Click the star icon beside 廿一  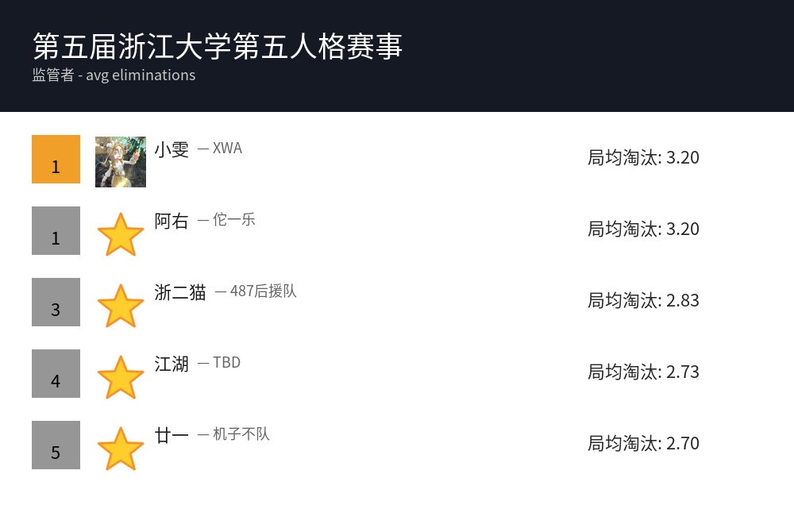tap(121, 449)
